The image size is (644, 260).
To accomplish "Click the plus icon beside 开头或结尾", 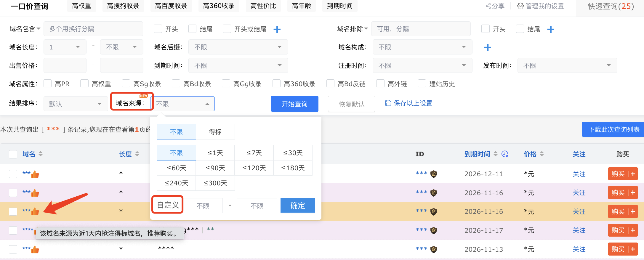I will (277, 29).
